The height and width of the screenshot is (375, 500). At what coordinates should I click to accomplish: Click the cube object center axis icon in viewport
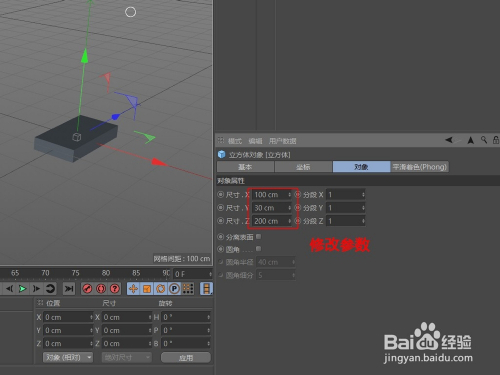click(x=77, y=137)
